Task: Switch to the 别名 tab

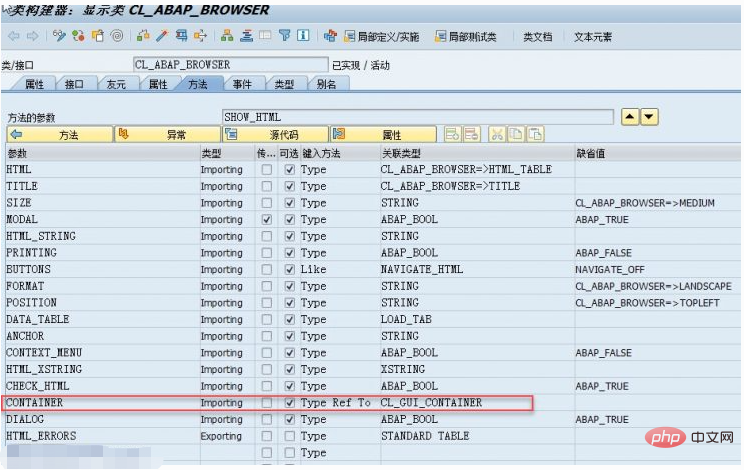Action: pyautogui.click(x=326, y=84)
